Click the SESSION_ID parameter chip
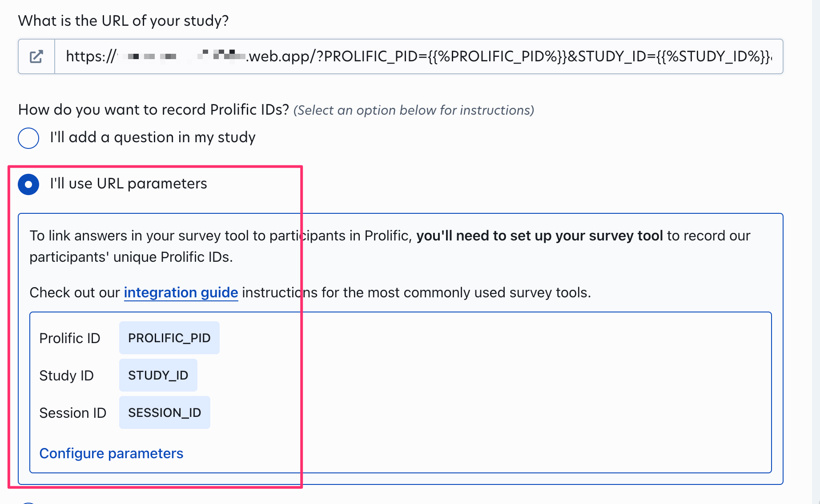820x504 pixels. tap(165, 412)
